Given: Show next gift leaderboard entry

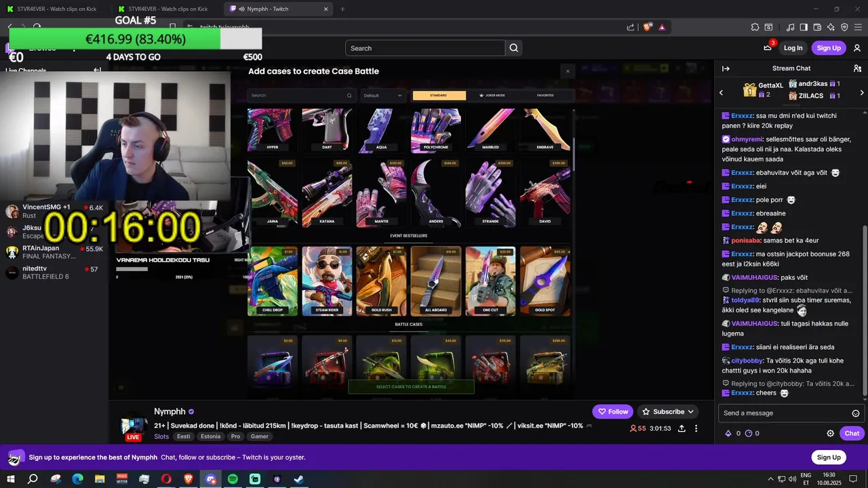Looking at the screenshot, I should point(861,92).
